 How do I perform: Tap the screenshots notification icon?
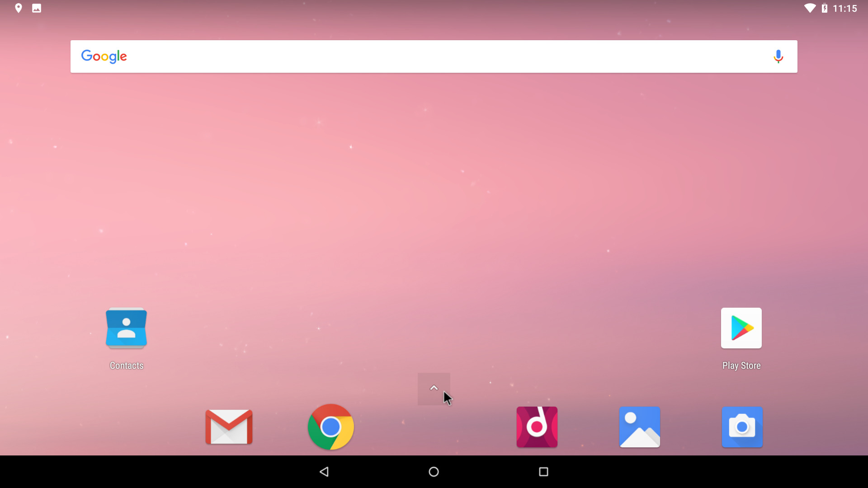[x=36, y=8]
